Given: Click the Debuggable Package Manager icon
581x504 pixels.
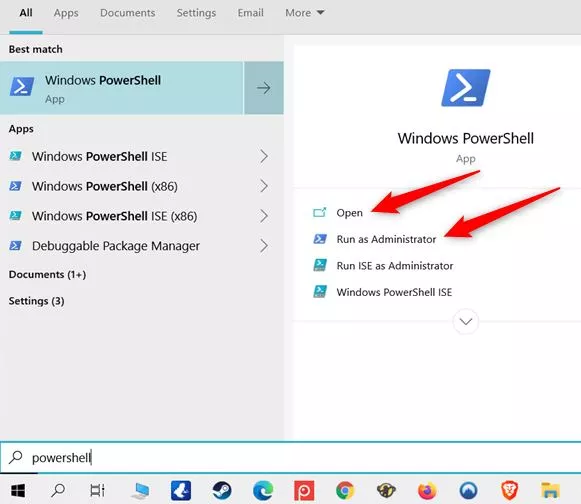Looking at the screenshot, I should pyautogui.click(x=16, y=245).
